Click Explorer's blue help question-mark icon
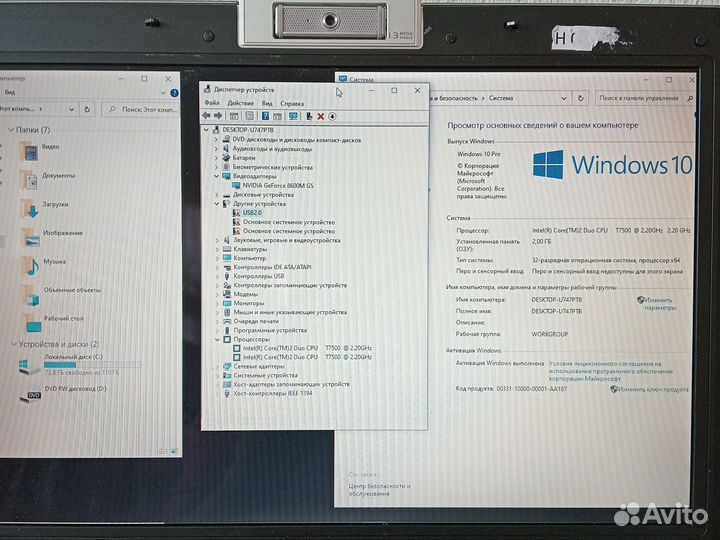The width and height of the screenshot is (720, 540). point(174,93)
